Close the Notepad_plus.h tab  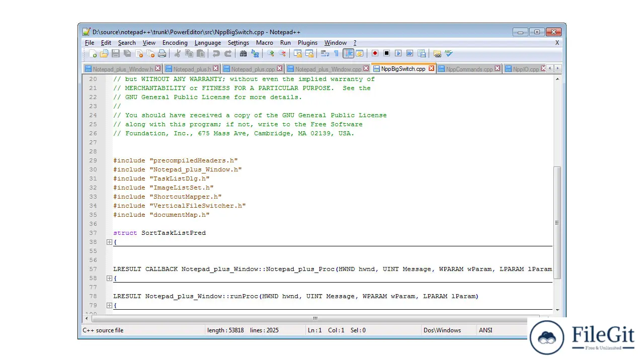[x=216, y=68]
